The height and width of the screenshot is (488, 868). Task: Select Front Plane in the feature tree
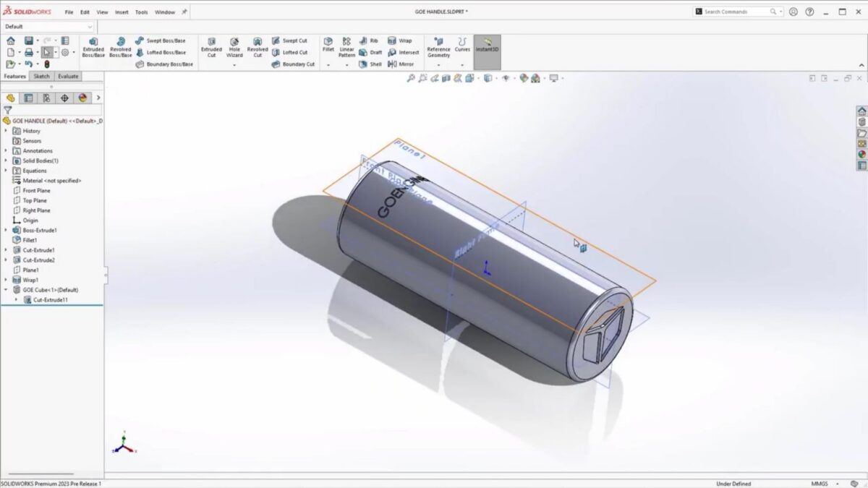(31, 191)
